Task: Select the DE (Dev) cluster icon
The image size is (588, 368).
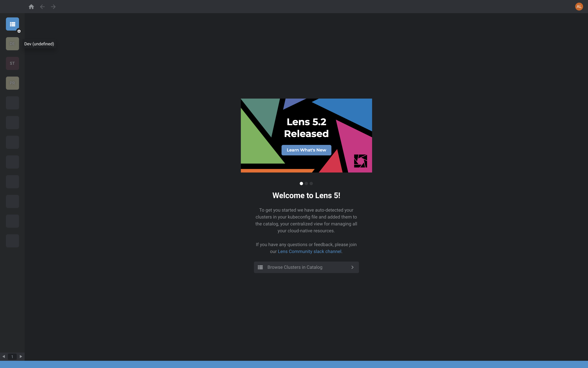Action: (x=12, y=44)
